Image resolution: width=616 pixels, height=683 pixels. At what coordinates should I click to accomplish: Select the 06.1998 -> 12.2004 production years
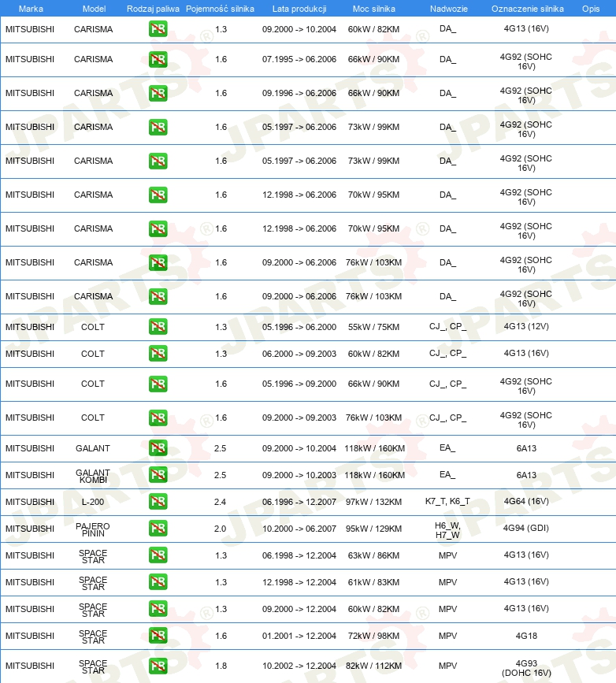pos(299,555)
